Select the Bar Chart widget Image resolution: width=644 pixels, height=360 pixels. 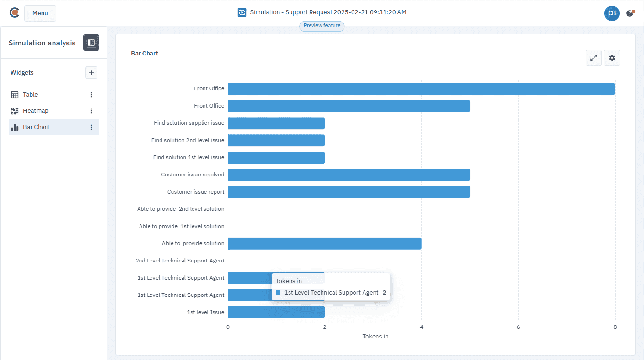pos(54,127)
